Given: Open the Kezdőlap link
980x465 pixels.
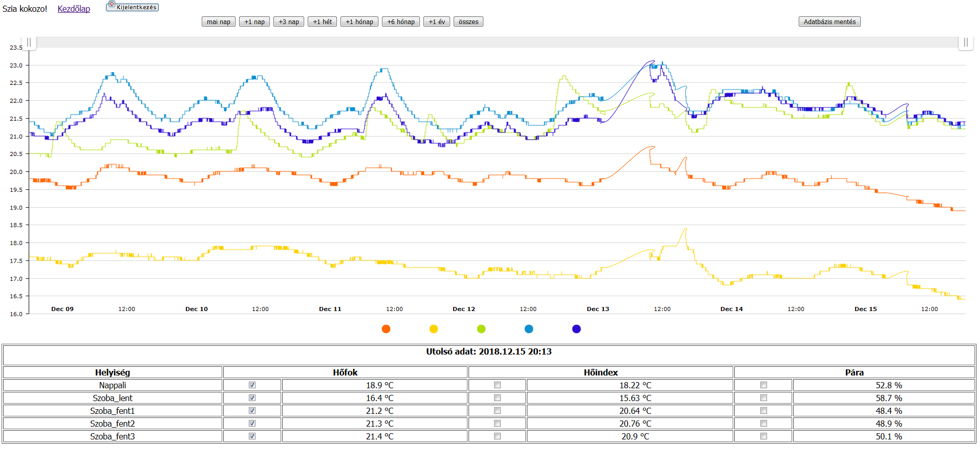Looking at the screenshot, I should pyautogui.click(x=74, y=9).
